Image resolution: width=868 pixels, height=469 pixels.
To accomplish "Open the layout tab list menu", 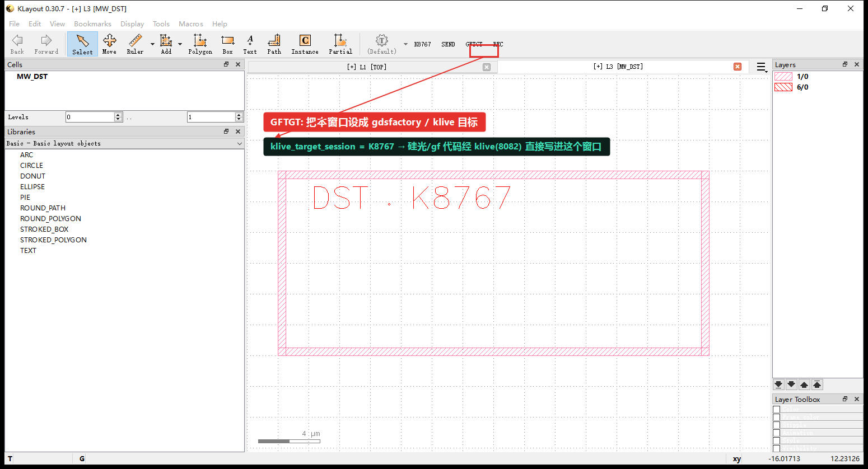I will [x=761, y=67].
